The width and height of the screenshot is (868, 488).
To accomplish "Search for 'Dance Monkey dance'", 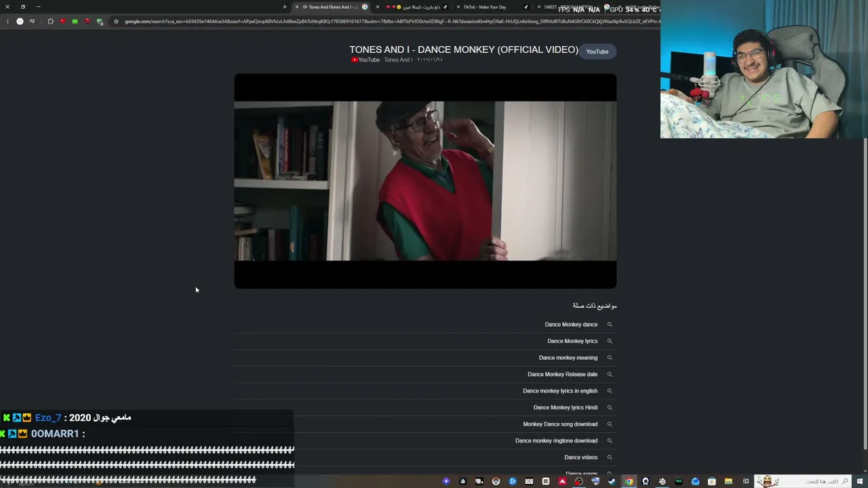I will pyautogui.click(x=571, y=325).
